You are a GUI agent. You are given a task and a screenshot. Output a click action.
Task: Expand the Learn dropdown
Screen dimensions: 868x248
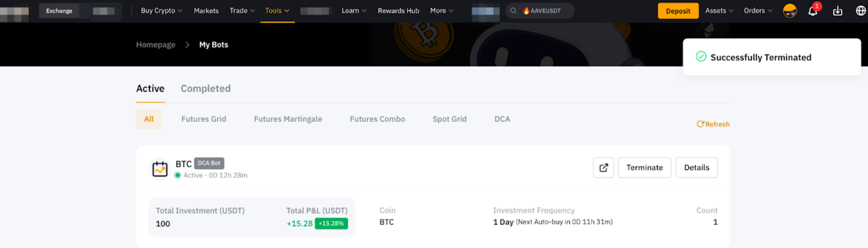pyautogui.click(x=354, y=11)
